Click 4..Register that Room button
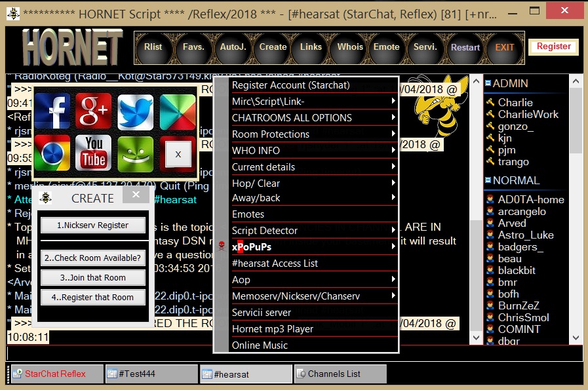588x390 pixels. [x=92, y=297]
